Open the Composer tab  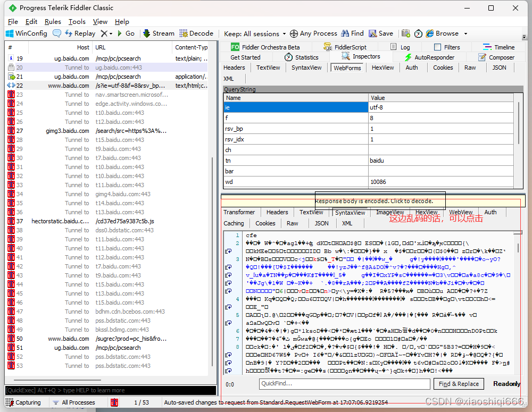click(496, 57)
